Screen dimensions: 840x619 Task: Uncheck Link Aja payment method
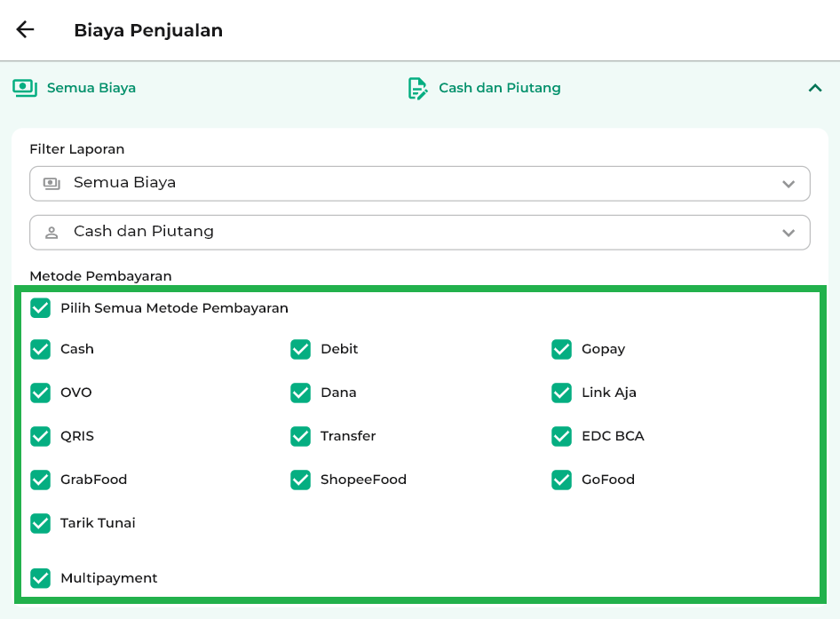pos(561,393)
